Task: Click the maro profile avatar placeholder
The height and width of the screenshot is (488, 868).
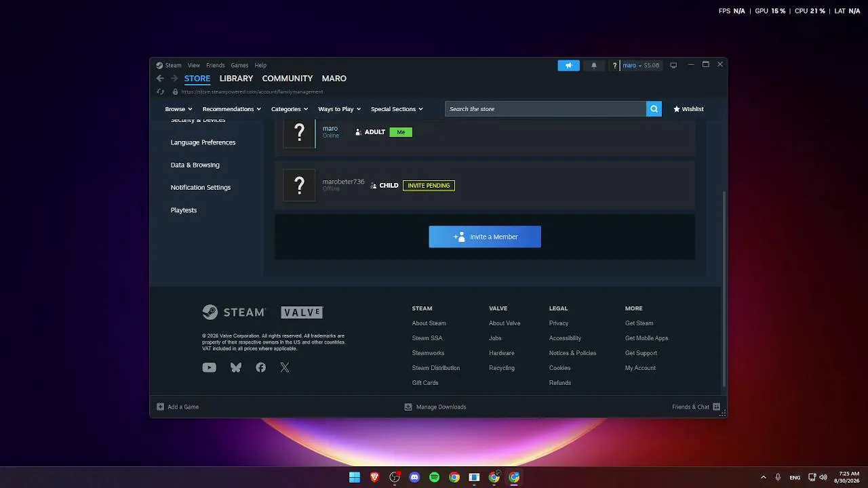Action: (x=299, y=132)
